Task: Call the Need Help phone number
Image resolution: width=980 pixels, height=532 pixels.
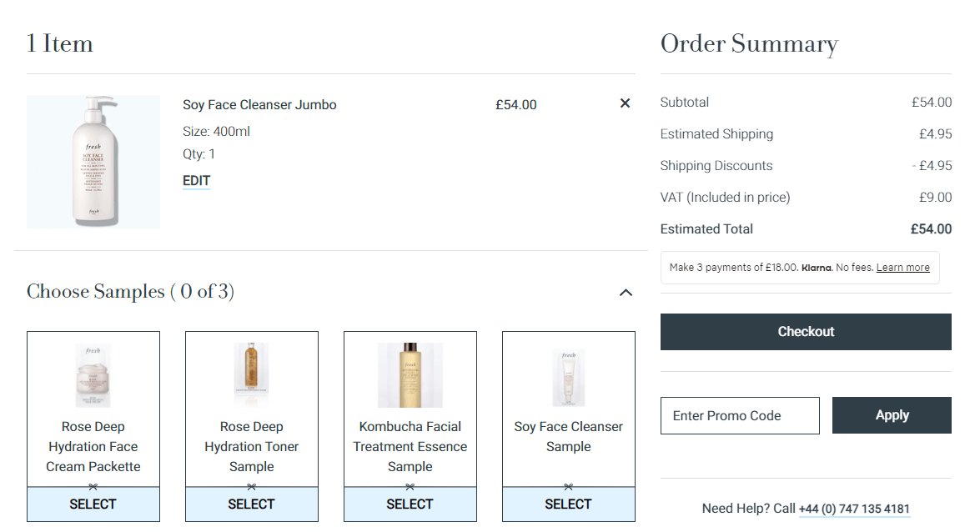Action: point(854,509)
